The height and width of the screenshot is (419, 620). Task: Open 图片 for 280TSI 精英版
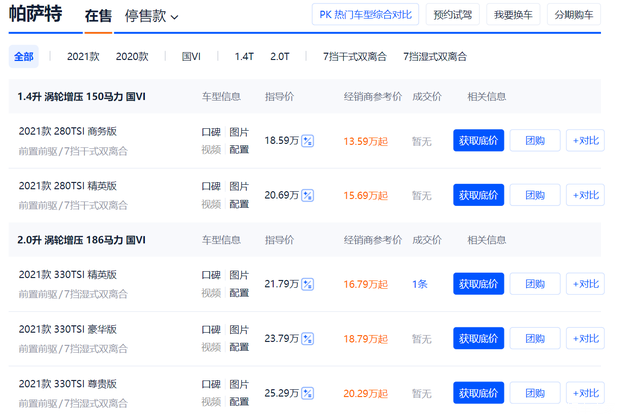[239, 187]
